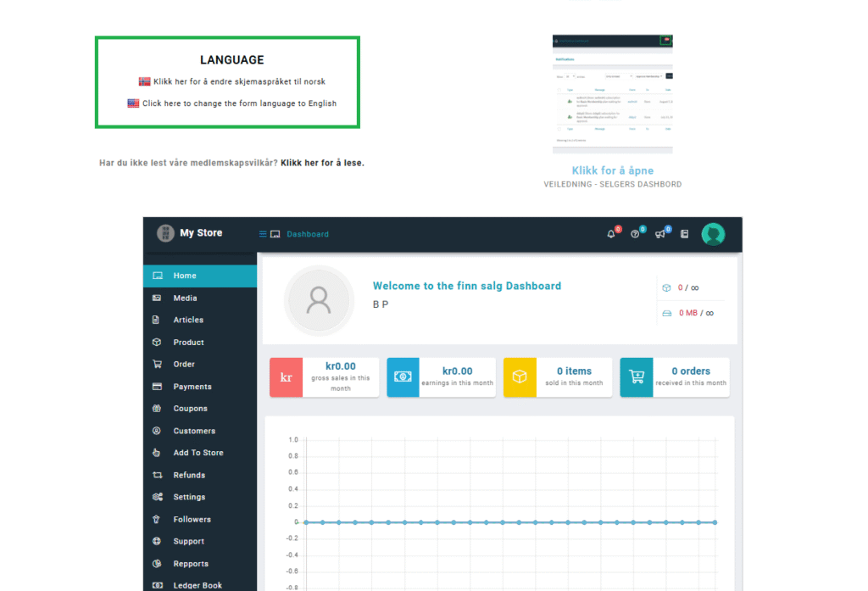
Task: Toggle sidebar with the hamburger menu icon
Action: pyautogui.click(x=263, y=234)
